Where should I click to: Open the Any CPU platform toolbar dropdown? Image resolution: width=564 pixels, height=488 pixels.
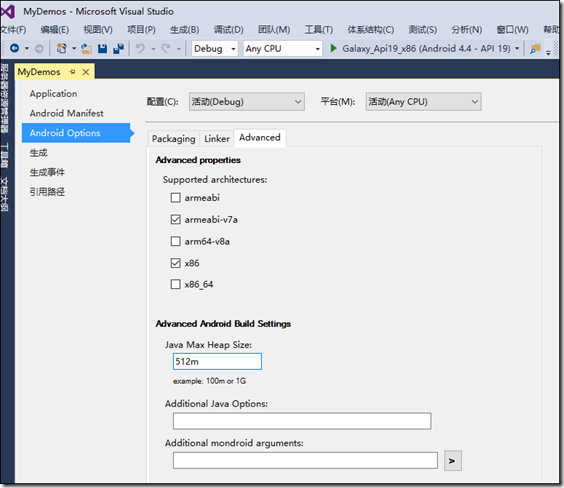pyautogui.click(x=282, y=49)
